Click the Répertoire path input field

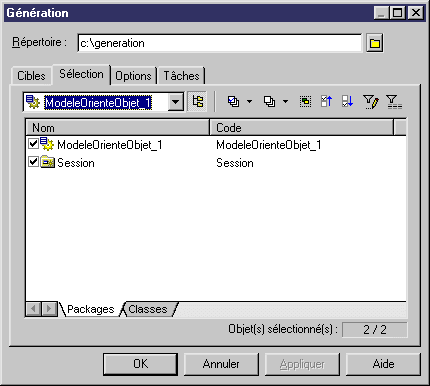point(220,43)
